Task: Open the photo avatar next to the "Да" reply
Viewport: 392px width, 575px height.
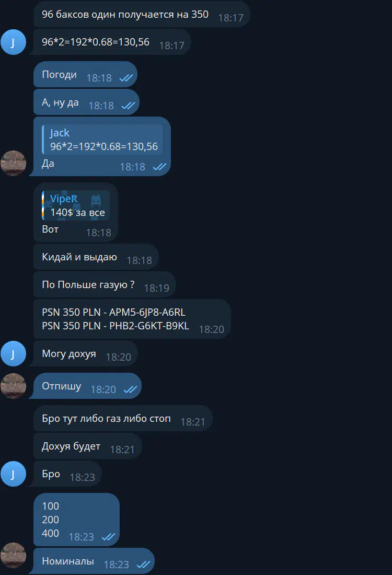Action: pos(14,163)
